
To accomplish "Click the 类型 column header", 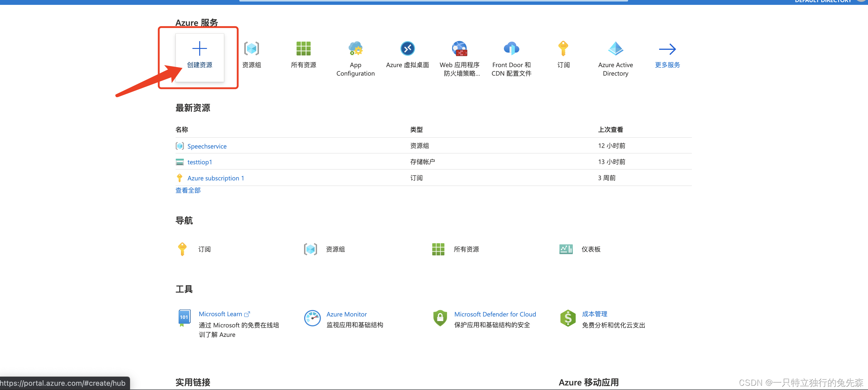I will click(416, 129).
